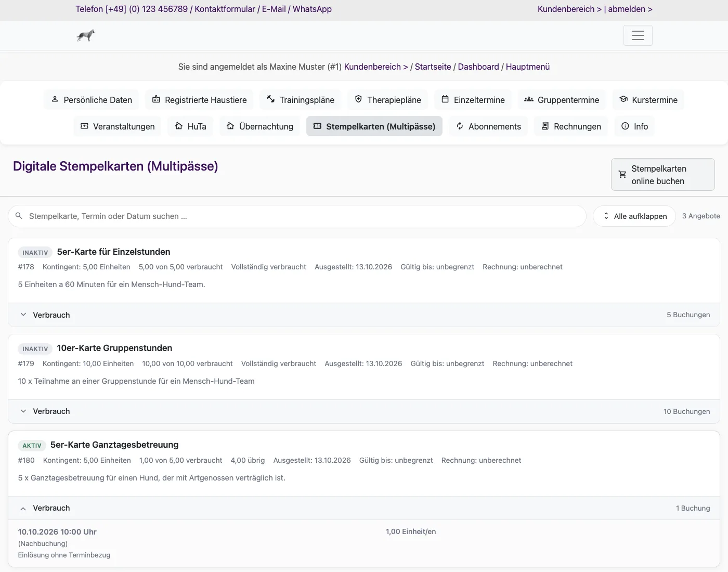
Task: Click the INAKTIV badge on 10er-Karte Gruppenstunden
Action: [35, 349]
